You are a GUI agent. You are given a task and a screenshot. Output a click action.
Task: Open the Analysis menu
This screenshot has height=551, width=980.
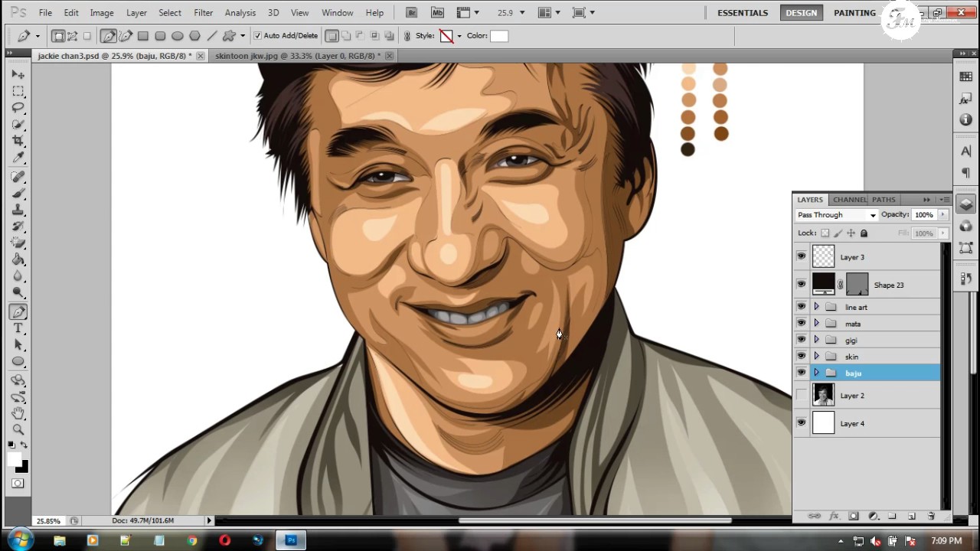tap(240, 12)
